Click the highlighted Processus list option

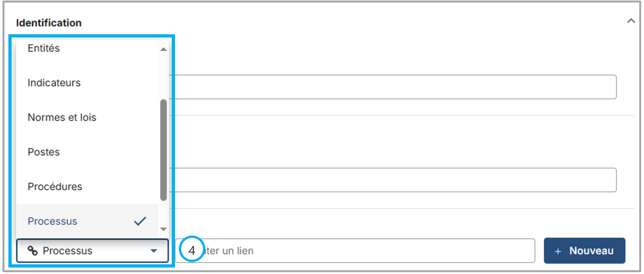point(53,221)
